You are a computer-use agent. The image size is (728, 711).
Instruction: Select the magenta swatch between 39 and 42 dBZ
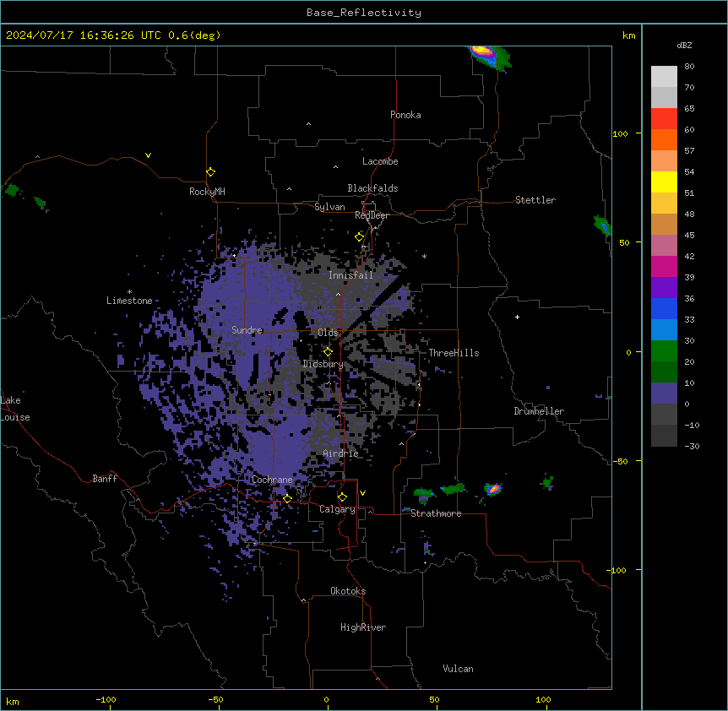tap(664, 266)
